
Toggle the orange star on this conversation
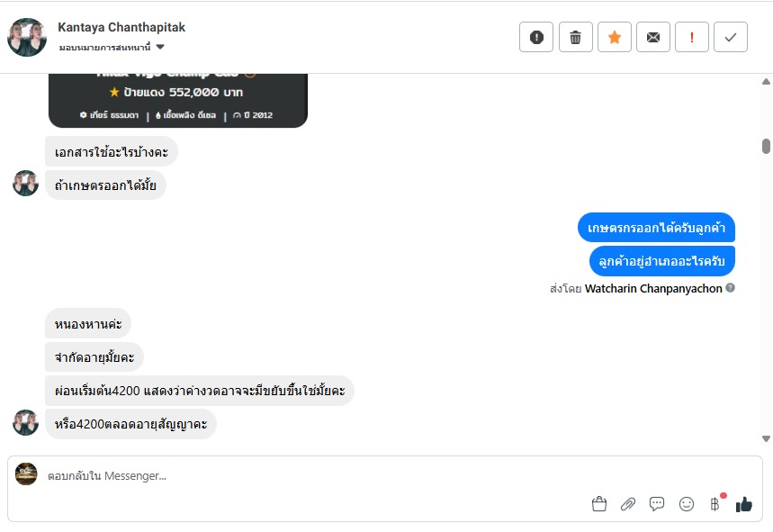pos(615,37)
